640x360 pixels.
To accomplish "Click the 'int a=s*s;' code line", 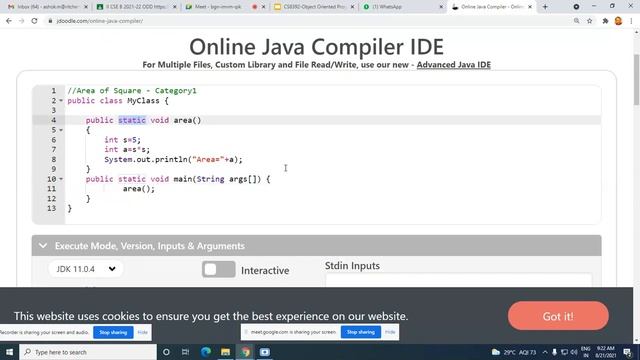I will [x=127, y=149].
